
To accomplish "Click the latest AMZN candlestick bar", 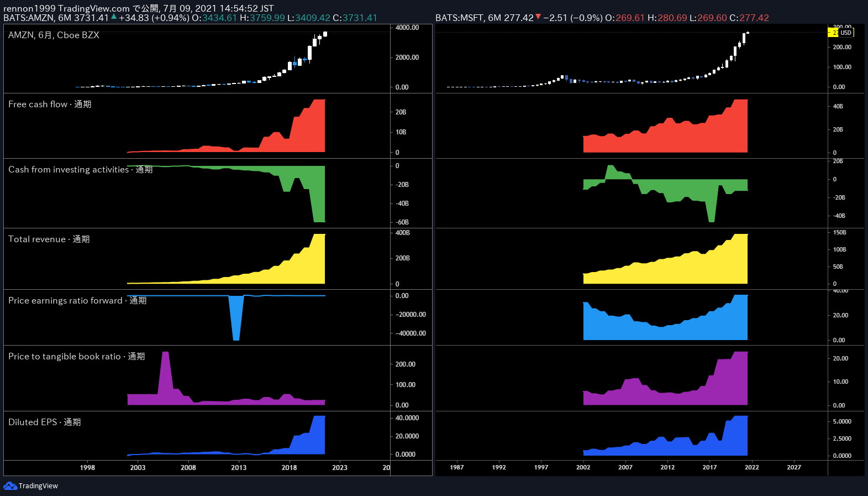I will pyautogui.click(x=325, y=34).
